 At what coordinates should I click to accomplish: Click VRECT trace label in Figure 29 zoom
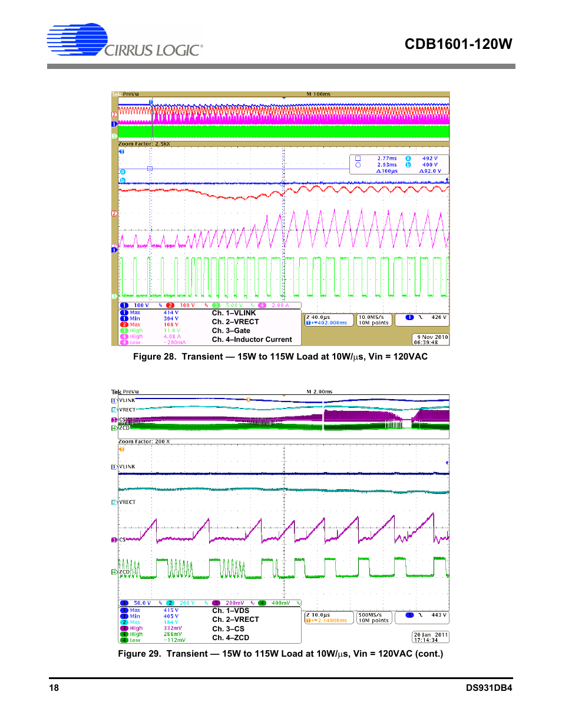tap(127, 502)
